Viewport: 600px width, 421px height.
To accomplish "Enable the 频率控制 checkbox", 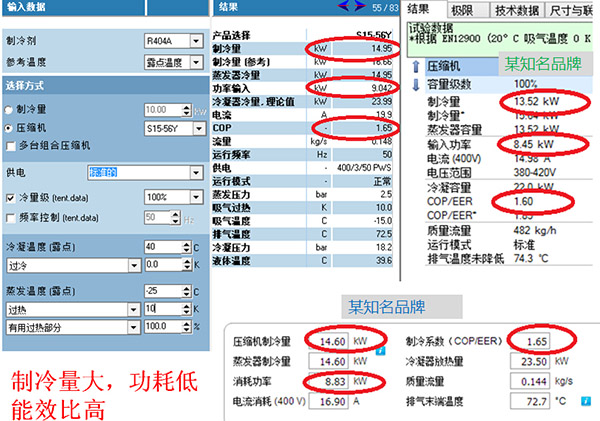I will tap(10, 216).
